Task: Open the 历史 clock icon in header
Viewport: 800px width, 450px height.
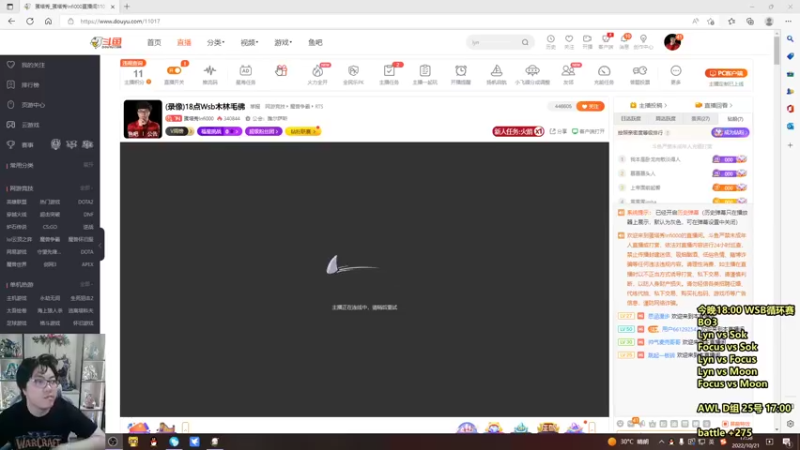Action: tap(551, 39)
